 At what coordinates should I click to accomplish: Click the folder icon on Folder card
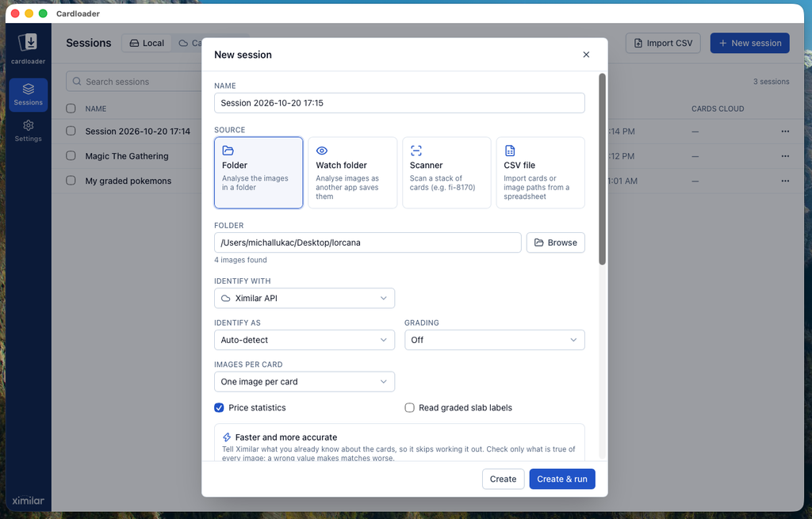[228, 151]
